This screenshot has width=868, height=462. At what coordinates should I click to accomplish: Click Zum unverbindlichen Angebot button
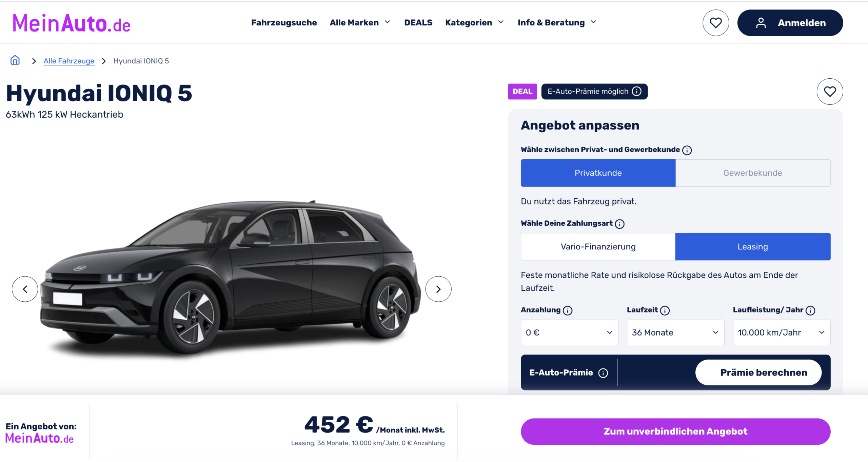(x=675, y=431)
